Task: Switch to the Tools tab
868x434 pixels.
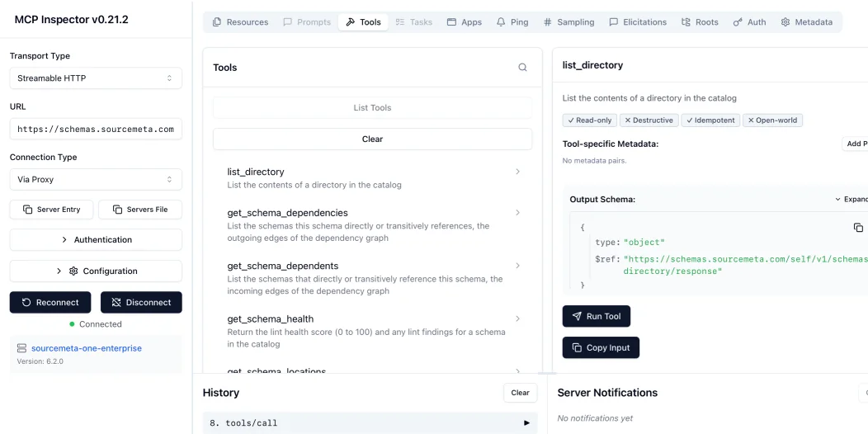Action: click(x=363, y=22)
